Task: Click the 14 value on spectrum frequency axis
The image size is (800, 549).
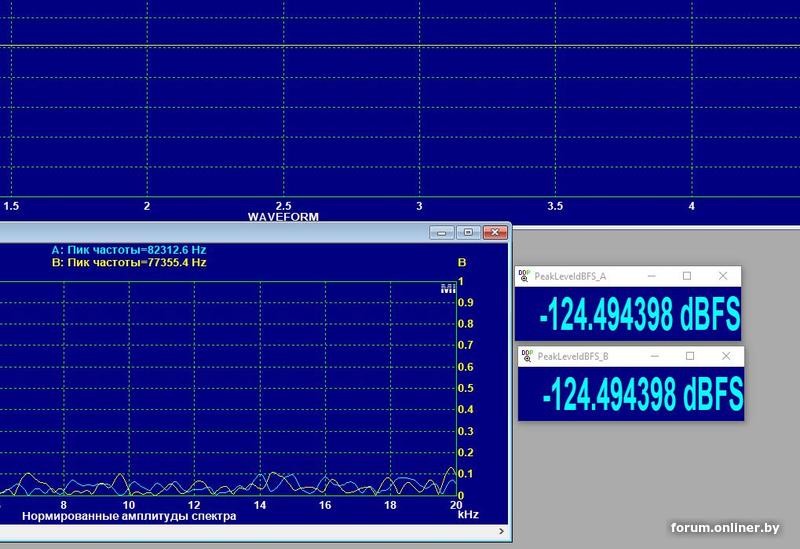Action: pyautogui.click(x=260, y=505)
